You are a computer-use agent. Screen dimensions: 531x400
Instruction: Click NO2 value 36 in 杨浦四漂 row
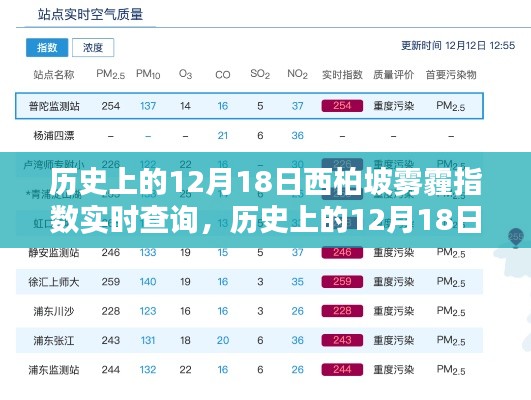tap(297, 135)
